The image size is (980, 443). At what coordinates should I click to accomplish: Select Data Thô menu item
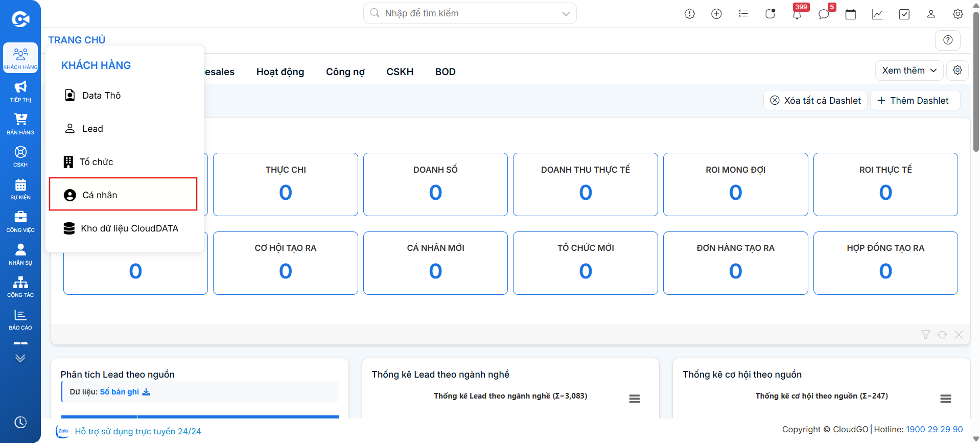click(123, 96)
